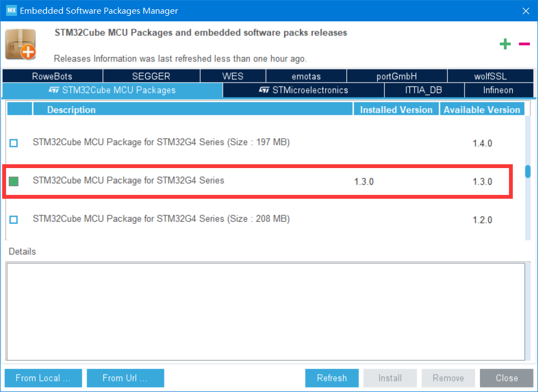Check the STM32G4 Series 1.2.0 package checkbox
The height and width of the screenshot is (392, 538).
tap(14, 220)
